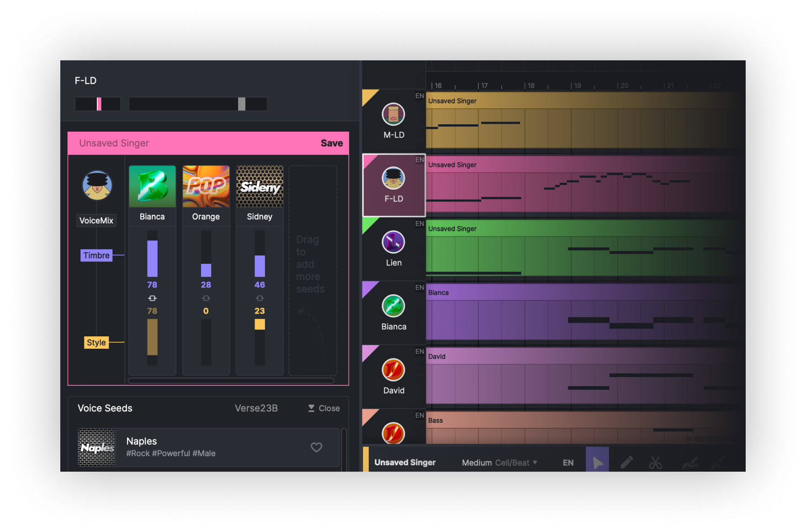Open the Medium Cell/Beat dropdown

[x=499, y=463]
